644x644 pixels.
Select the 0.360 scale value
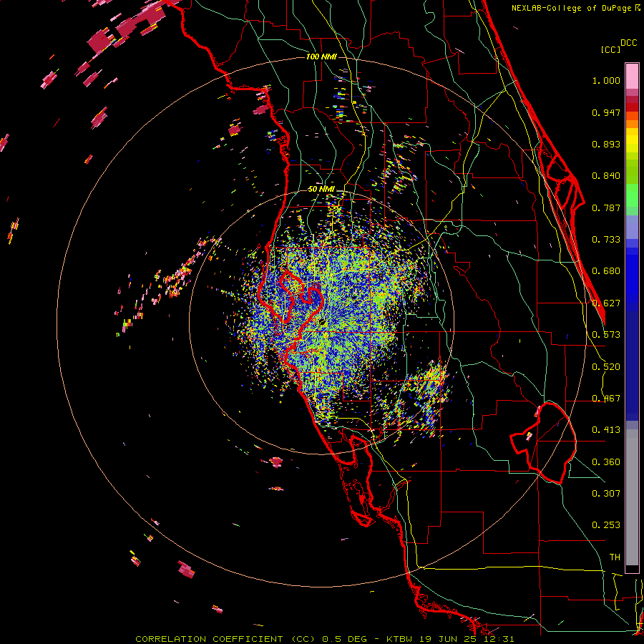pos(606,462)
